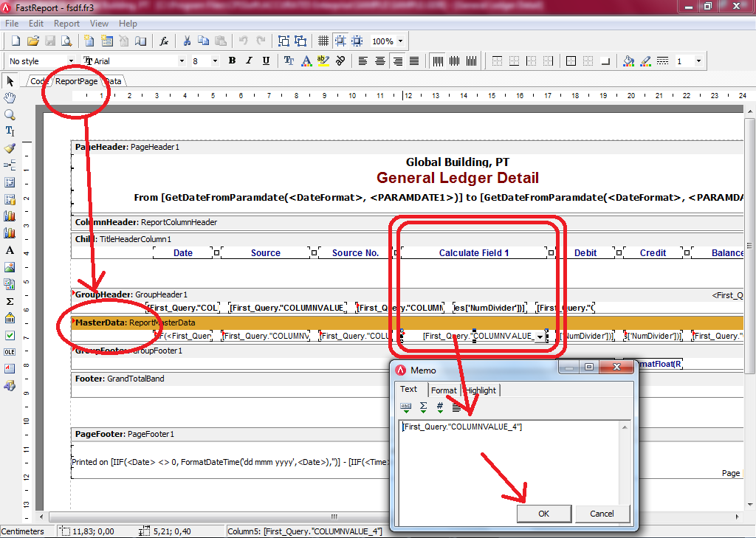Insert an aggregate using the Memo sigma icon
The width and height of the screenshot is (756, 538).
point(423,406)
